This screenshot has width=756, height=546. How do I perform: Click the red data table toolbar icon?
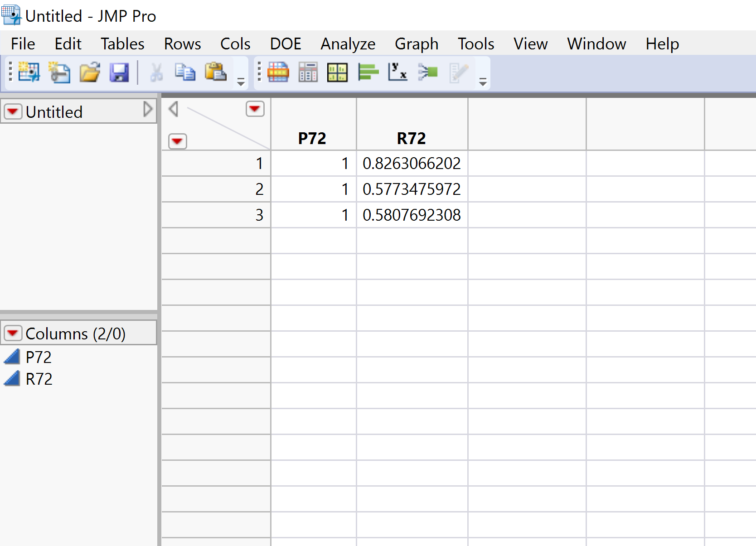pyautogui.click(x=278, y=72)
